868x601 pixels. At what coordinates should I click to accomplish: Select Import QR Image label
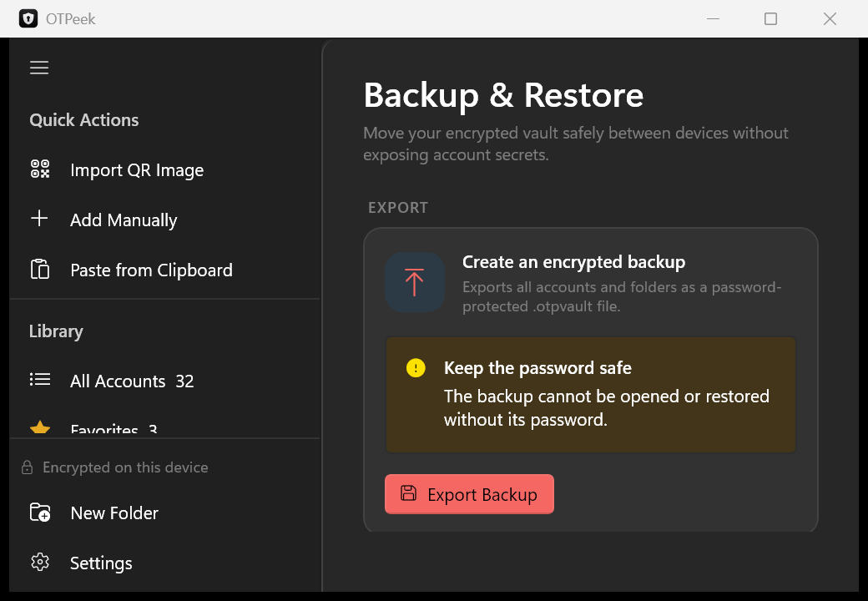pyautogui.click(x=137, y=170)
